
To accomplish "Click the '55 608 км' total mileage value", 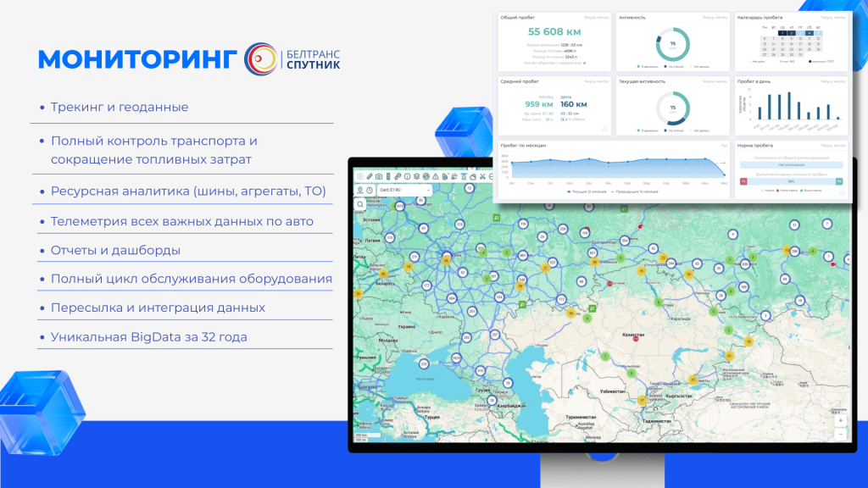I will 554,32.
